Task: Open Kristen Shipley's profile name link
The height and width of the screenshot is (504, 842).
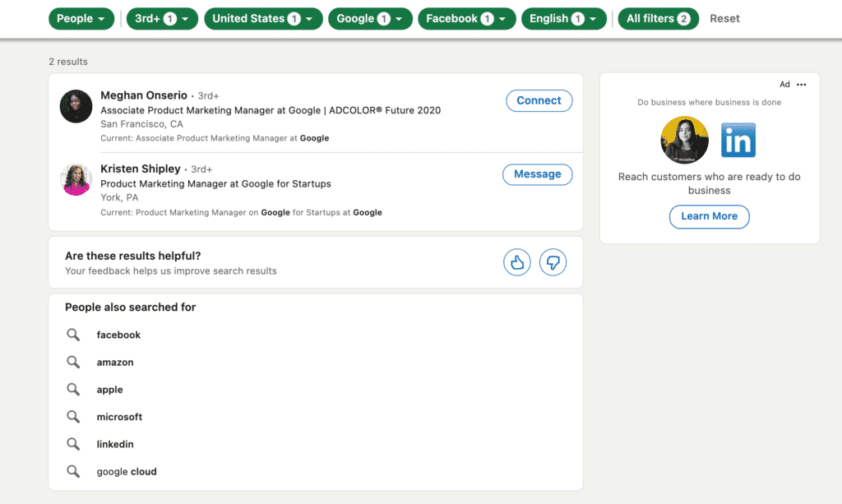Action: (140, 169)
